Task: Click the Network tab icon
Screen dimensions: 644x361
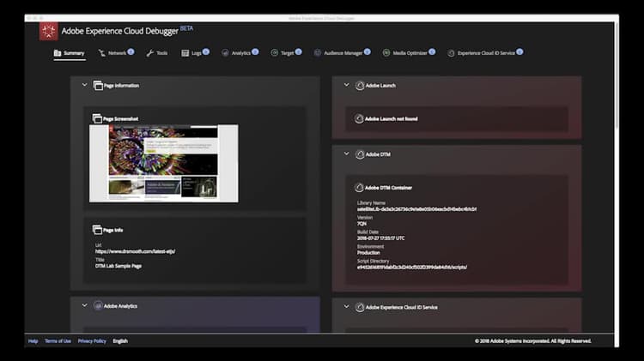Action: point(102,53)
